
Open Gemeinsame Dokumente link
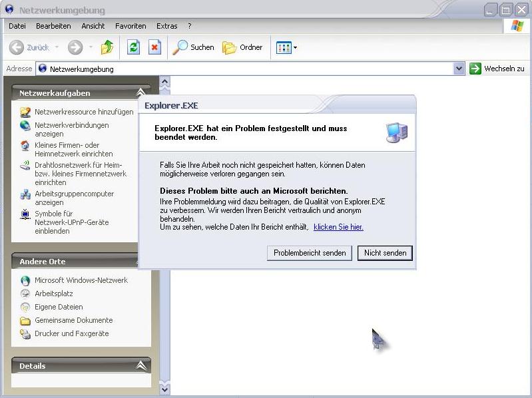74,320
